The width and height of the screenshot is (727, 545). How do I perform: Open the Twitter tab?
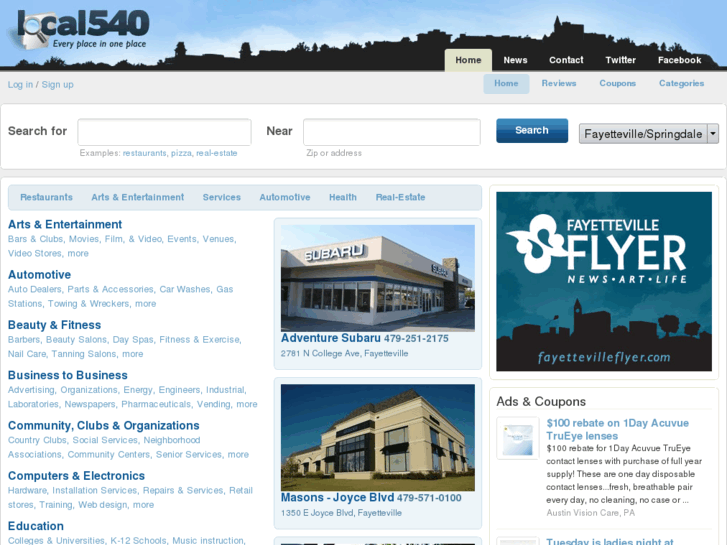pyautogui.click(x=620, y=60)
